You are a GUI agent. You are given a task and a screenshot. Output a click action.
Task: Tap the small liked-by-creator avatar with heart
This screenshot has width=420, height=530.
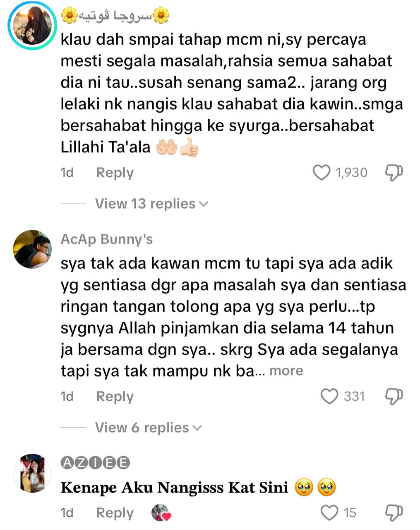(161, 513)
